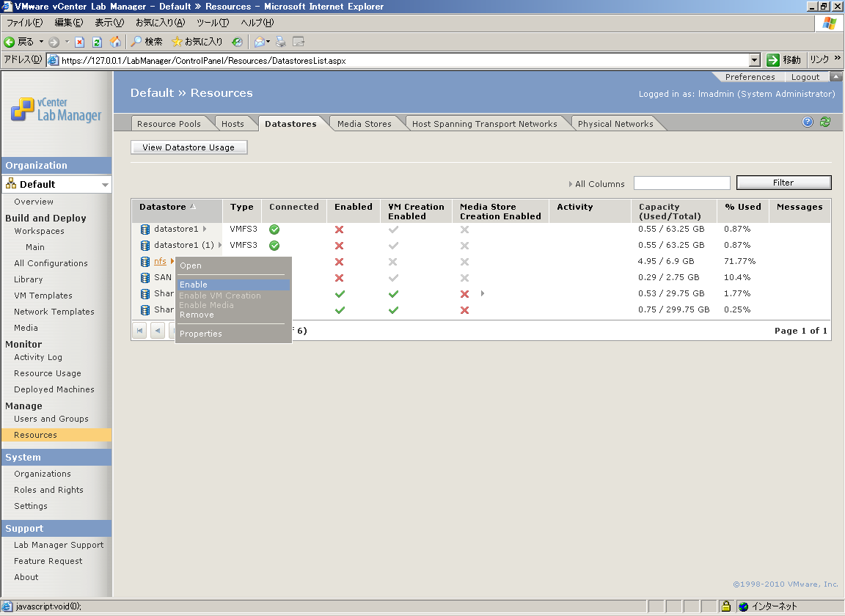Go to Workspaces in the sidebar

coord(40,231)
